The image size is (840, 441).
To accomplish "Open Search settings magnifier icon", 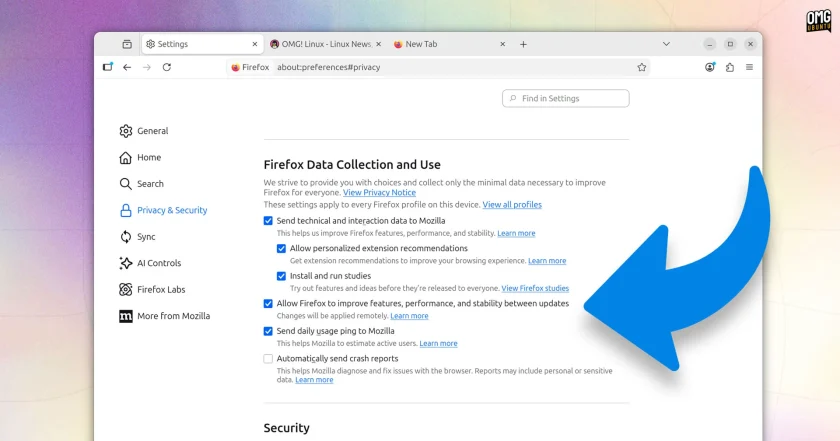I will (125, 184).
